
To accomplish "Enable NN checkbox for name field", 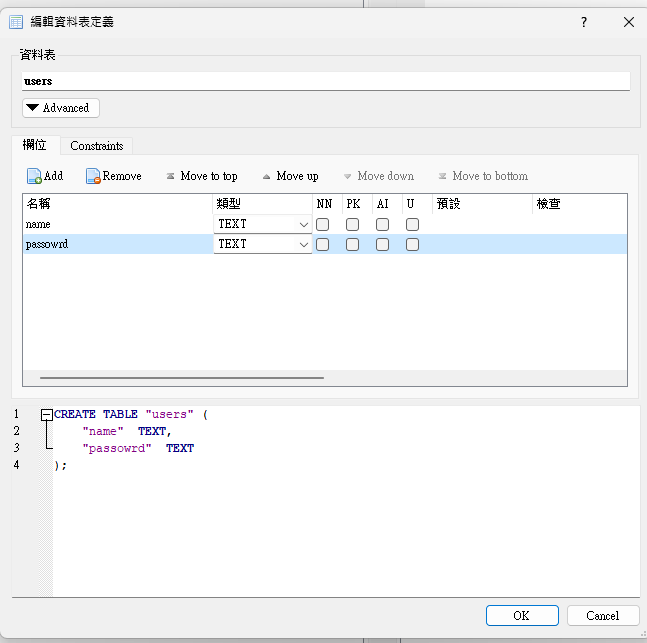I will point(322,225).
